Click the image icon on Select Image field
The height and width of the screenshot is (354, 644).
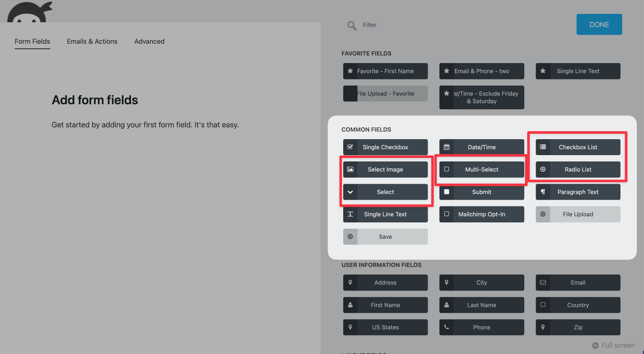(350, 169)
